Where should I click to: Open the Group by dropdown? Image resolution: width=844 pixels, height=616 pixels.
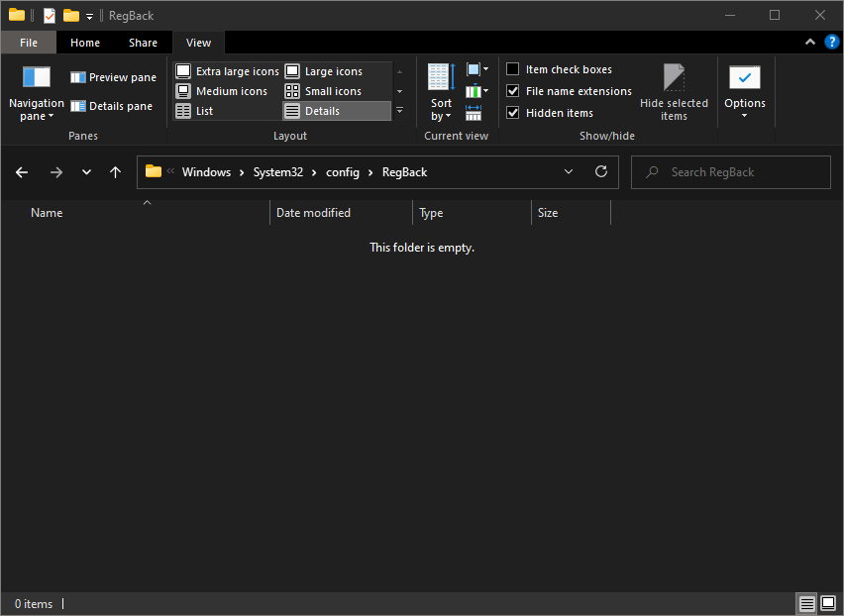click(x=476, y=69)
